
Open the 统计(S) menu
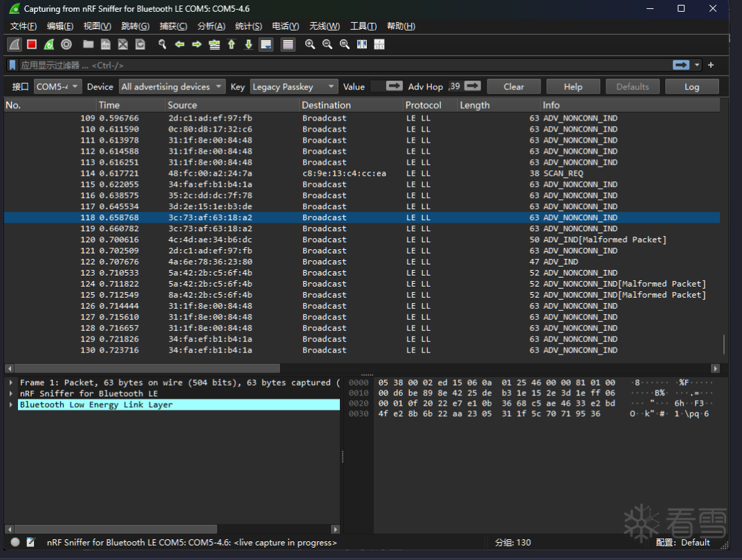(x=248, y=26)
